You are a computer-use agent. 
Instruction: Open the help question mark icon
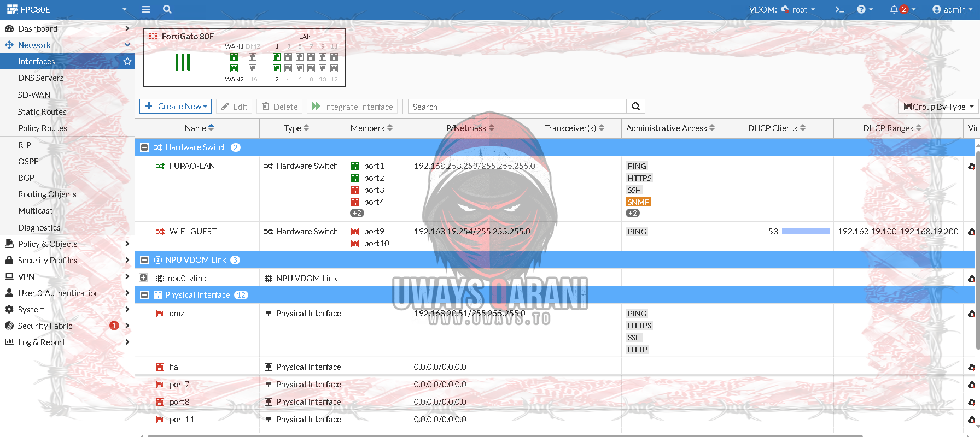[861, 9]
